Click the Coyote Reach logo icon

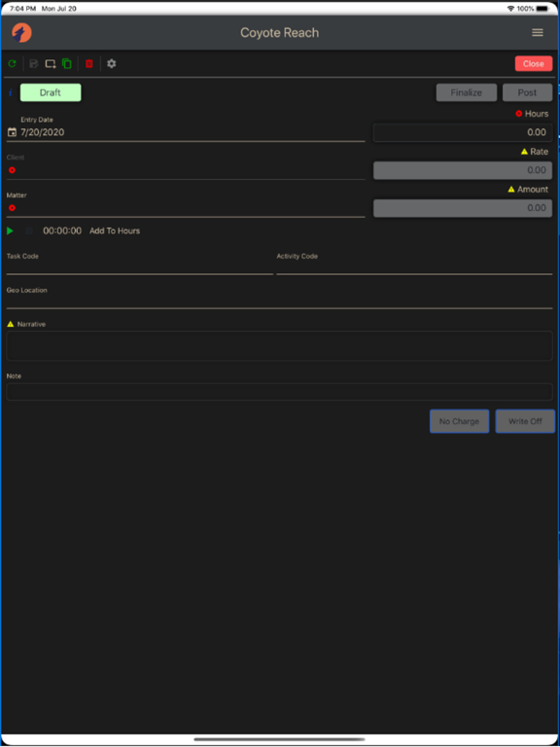22,33
